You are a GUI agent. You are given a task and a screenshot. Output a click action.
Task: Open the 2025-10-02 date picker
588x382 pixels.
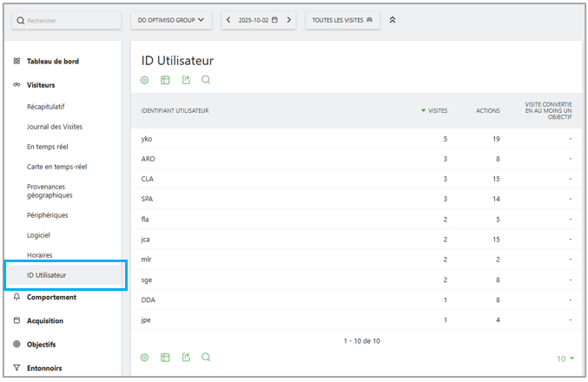258,19
